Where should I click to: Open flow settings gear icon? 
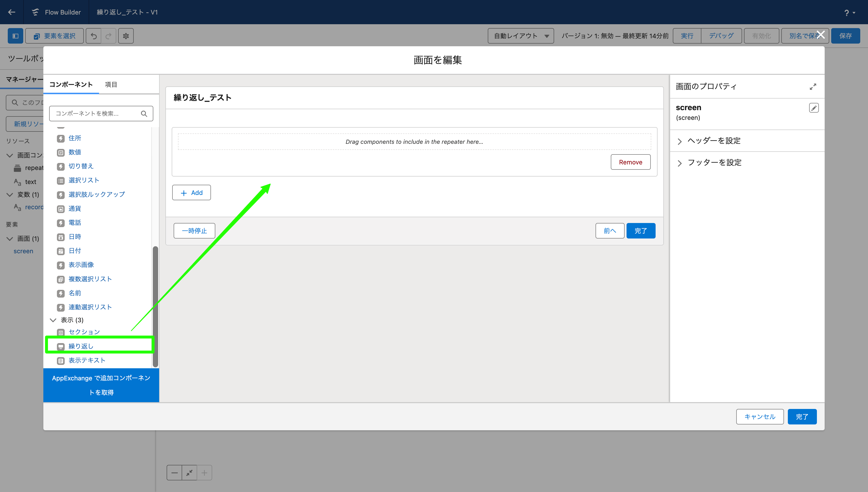(126, 36)
